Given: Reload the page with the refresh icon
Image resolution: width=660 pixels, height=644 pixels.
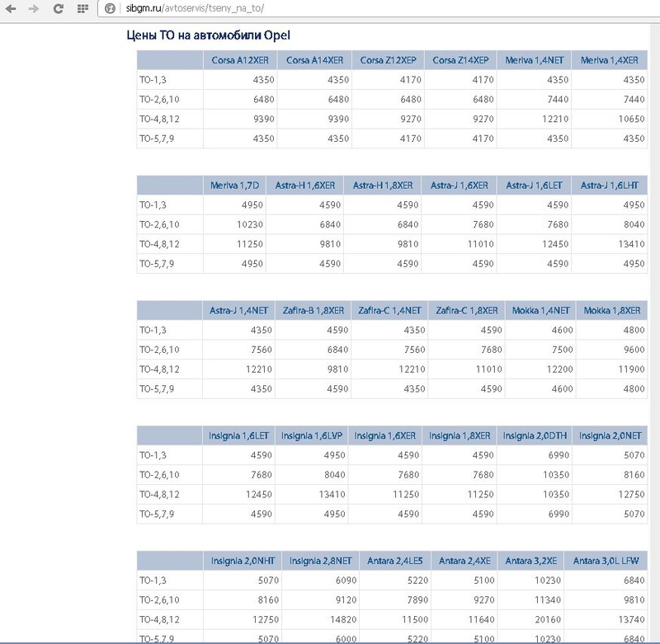Looking at the screenshot, I should 58,8.
